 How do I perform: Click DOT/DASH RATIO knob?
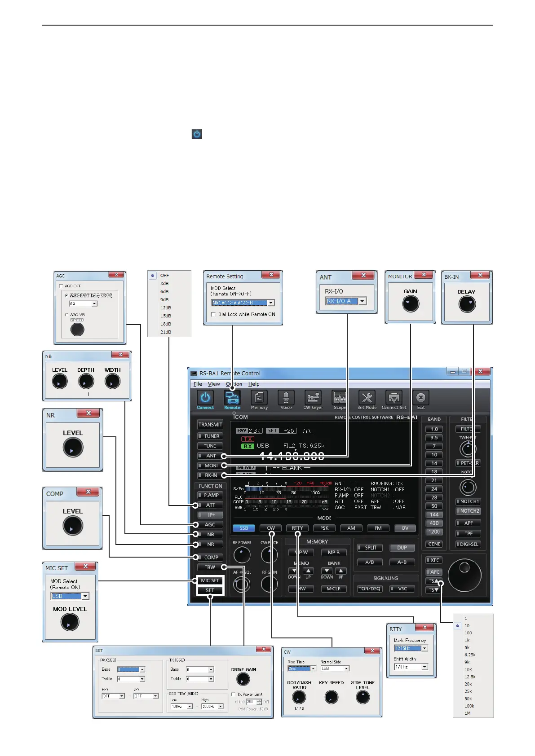point(299,697)
